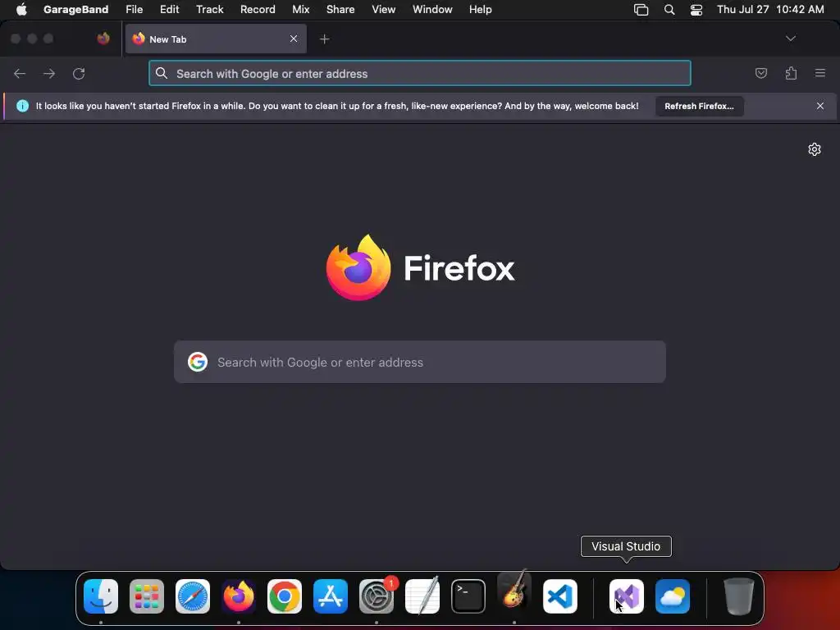Click the Google logo in search box

click(x=198, y=362)
